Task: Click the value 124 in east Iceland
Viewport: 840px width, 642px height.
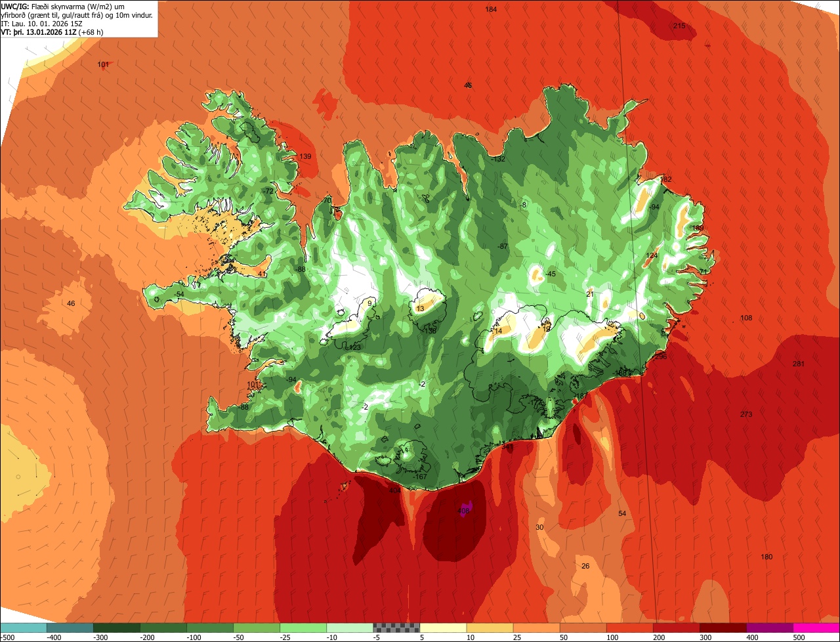Action: [652, 255]
